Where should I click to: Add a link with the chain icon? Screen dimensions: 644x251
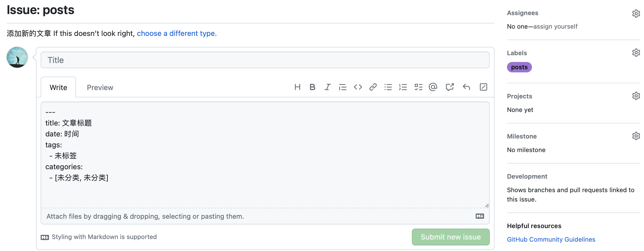tap(373, 87)
